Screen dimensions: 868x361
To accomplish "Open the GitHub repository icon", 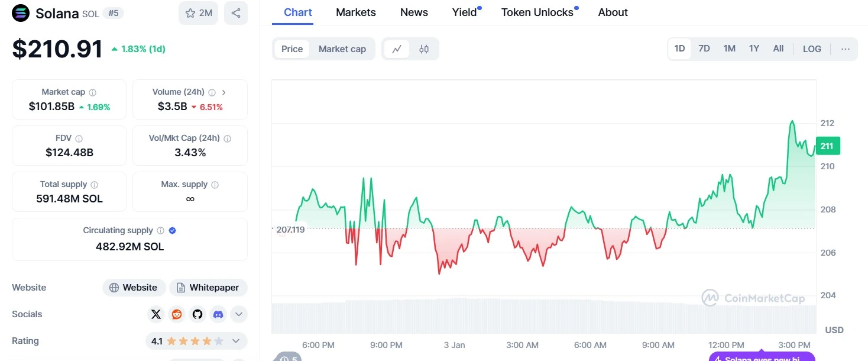I will coord(197,314).
